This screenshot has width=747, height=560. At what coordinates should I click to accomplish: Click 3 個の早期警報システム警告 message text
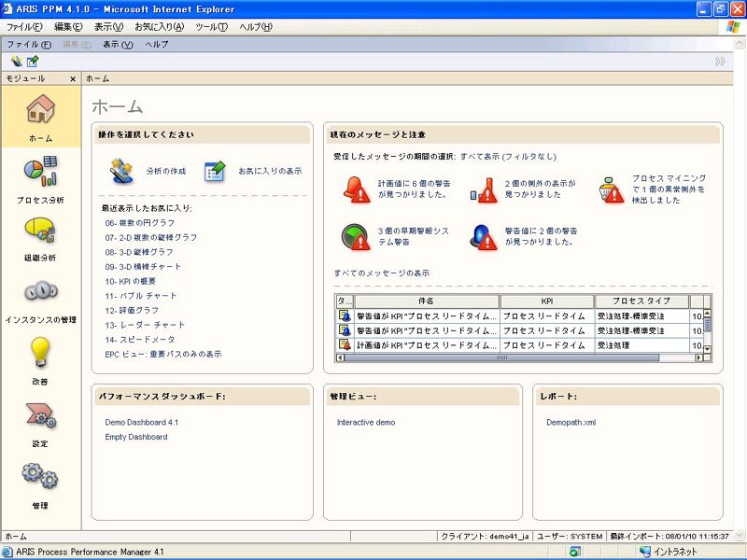tap(413, 236)
